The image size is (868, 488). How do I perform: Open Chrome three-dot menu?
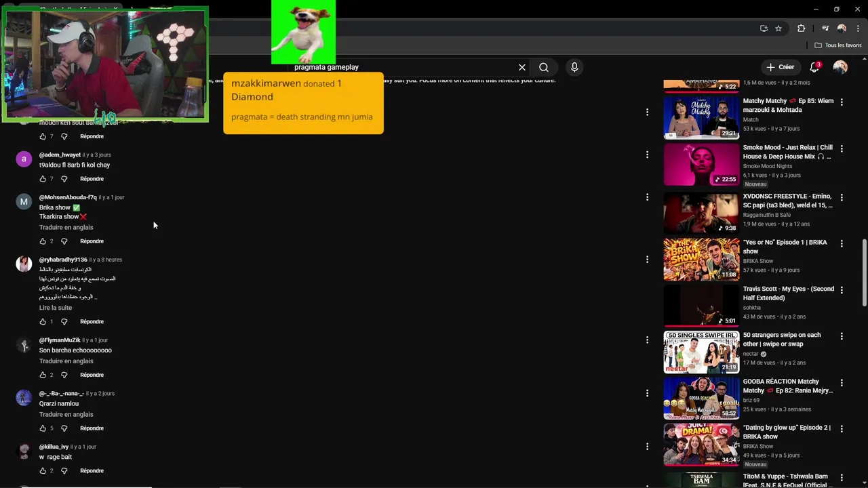coord(858,28)
